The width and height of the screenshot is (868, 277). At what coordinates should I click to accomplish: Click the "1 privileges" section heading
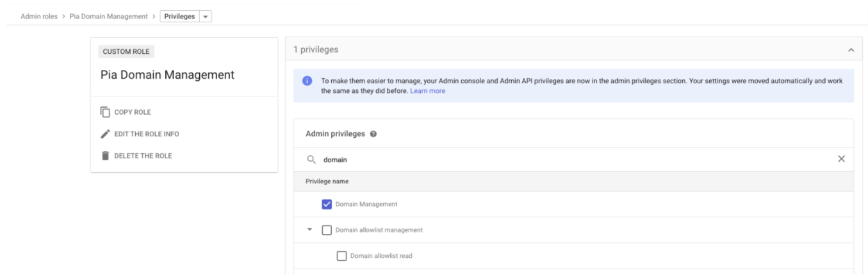pyautogui.click(x=315, y=49)
